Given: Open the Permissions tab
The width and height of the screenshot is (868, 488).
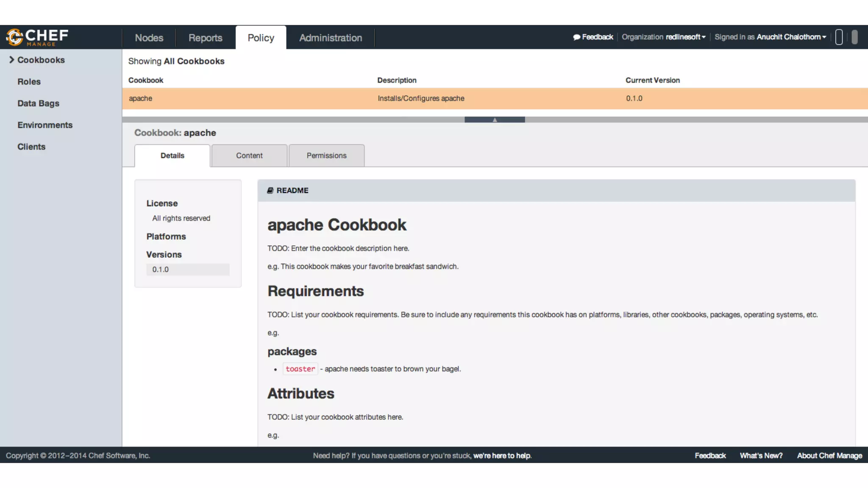Looking at the screenshot, I should (326, 155).
